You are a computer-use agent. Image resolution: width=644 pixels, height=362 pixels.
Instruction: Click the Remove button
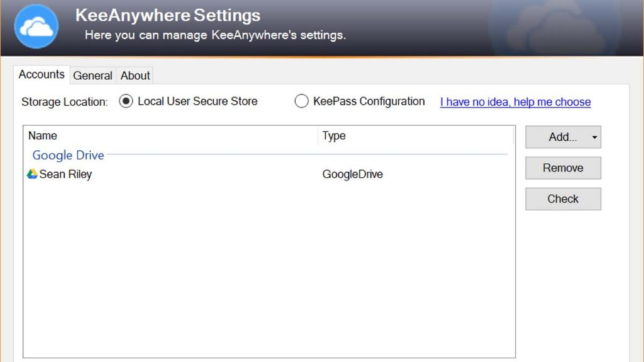coord(562,168)
